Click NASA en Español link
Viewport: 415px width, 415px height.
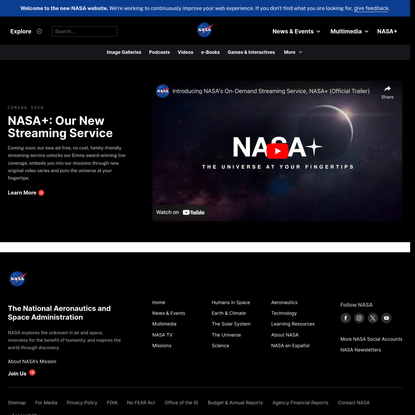(x=290, y=346)
